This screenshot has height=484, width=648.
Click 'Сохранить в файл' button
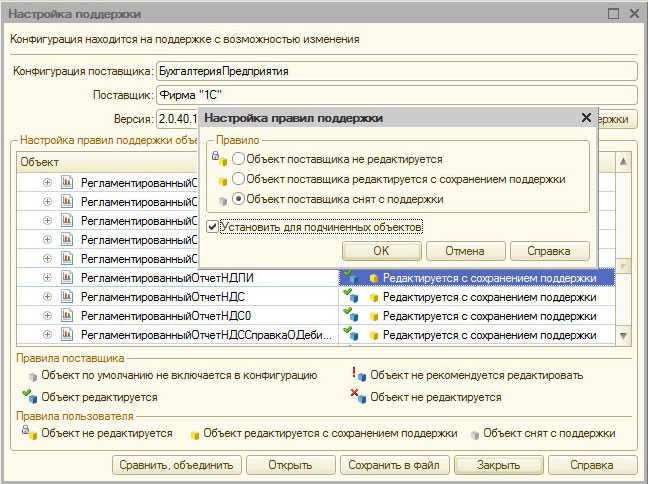[393, 465]
